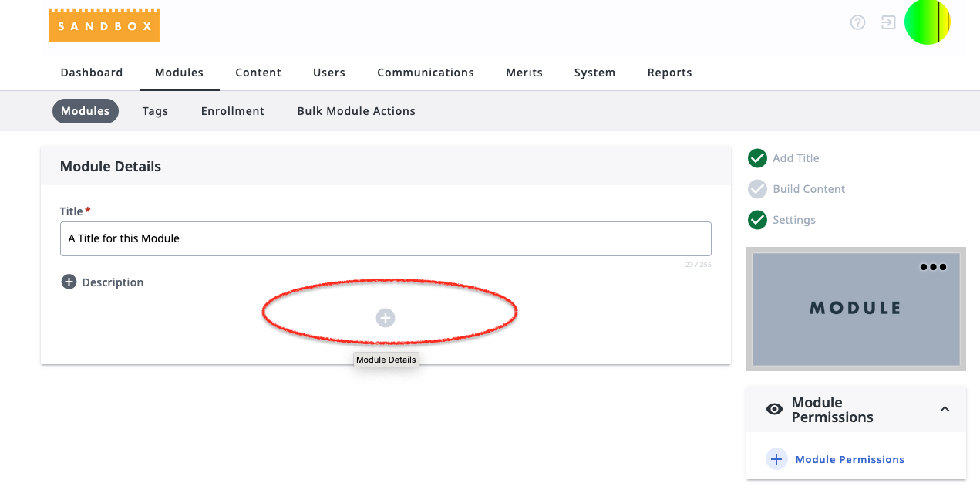Click the Add Title step
Viewport: 980px width, 490px height.
pyautogui.click(x=796, y=158)
